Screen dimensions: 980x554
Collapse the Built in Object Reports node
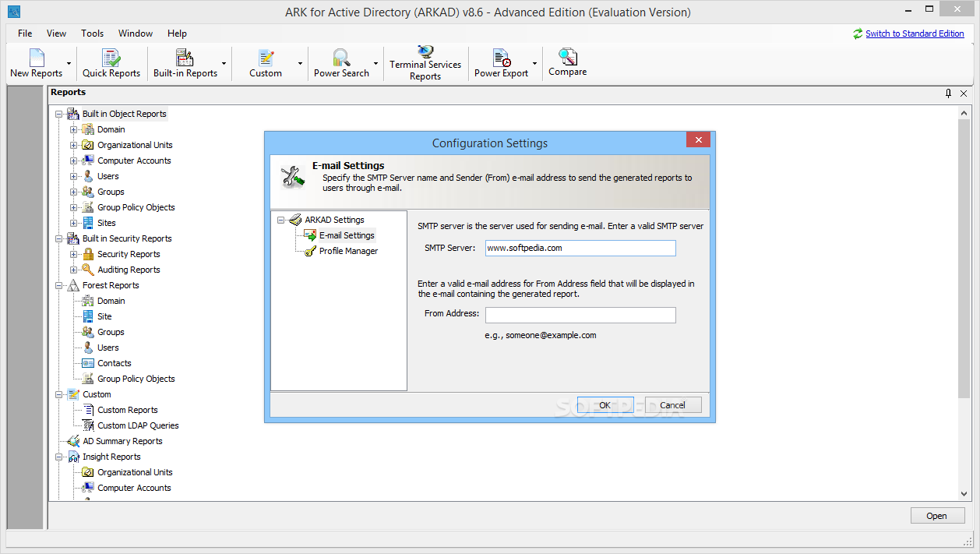tap(58, 114)
